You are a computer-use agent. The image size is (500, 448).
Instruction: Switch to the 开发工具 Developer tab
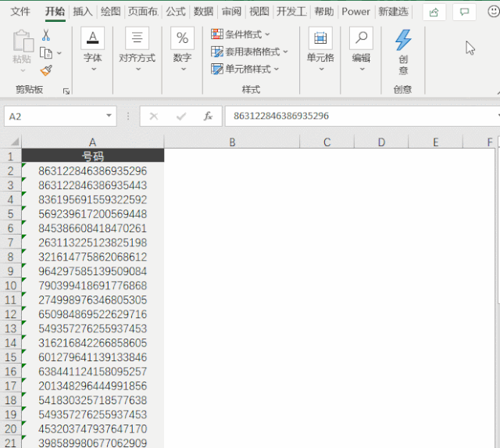[x=291, y=12]
